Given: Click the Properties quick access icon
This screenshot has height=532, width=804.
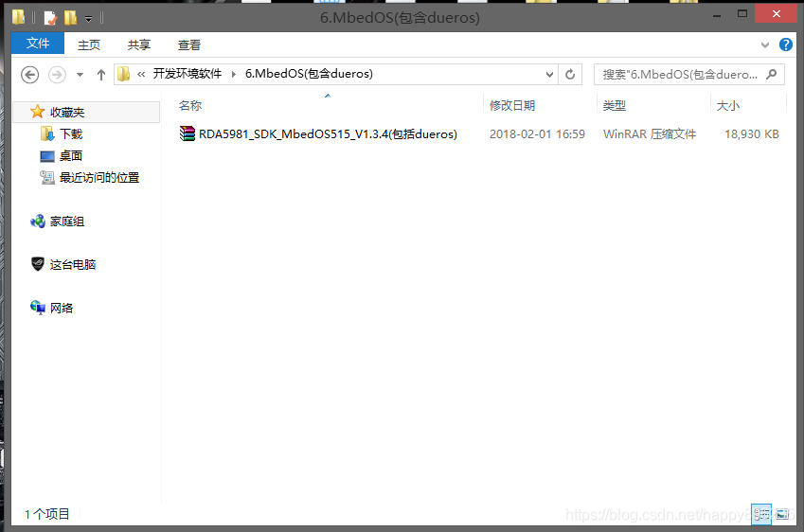Looking at the screenshot, I should 50,18.
